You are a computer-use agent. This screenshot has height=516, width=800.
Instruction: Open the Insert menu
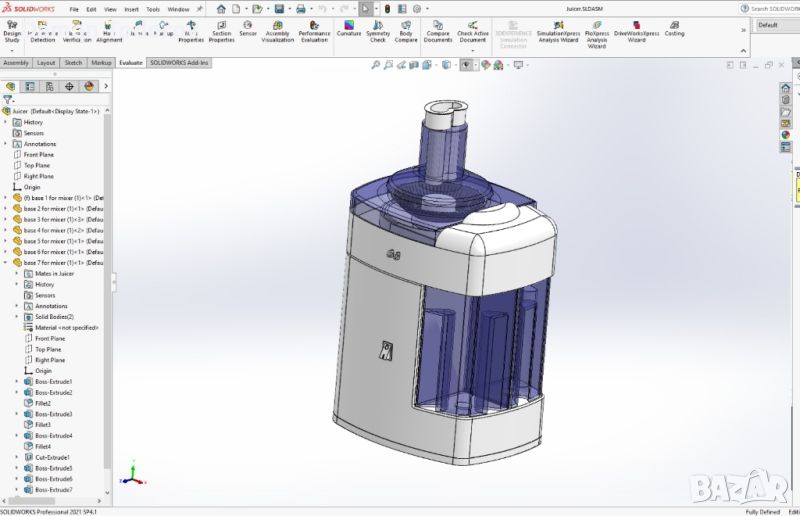point(131,9)
